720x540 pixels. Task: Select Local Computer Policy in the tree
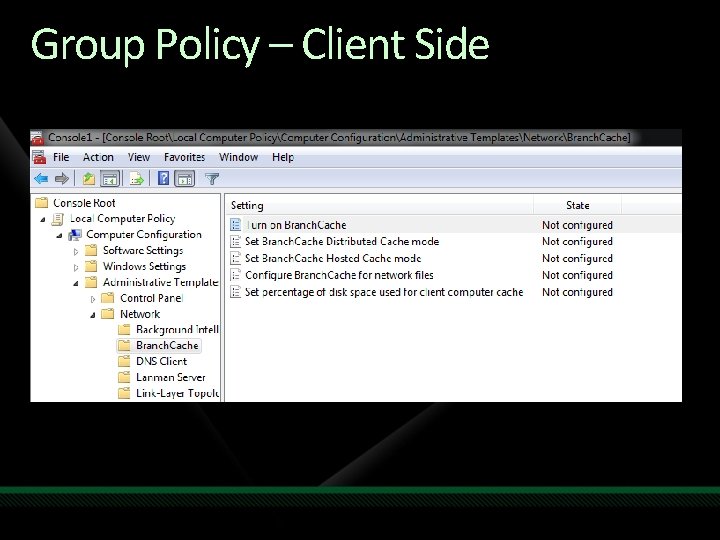[122, 219]
